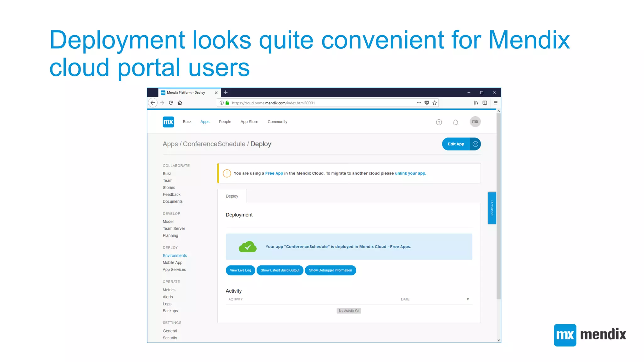
Task: Click the scrollbar up arrow
Action: pyautogui.click(x=498, y=111)
